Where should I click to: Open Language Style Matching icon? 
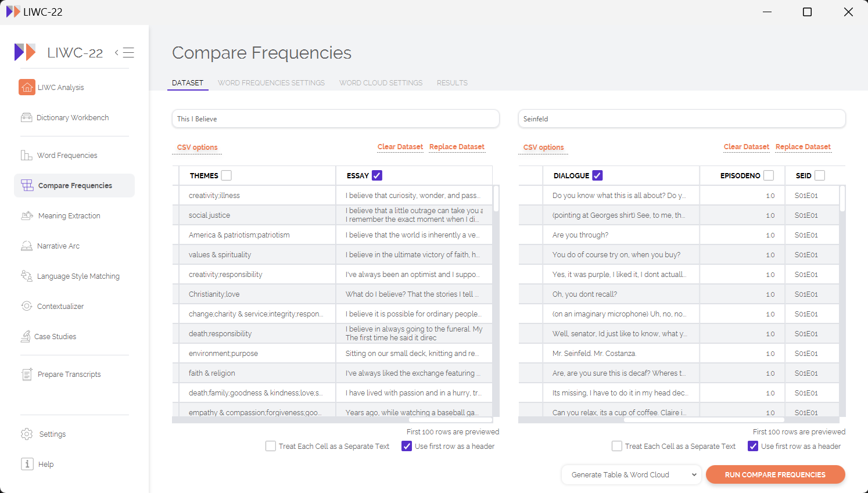click(x=27, y=276)
